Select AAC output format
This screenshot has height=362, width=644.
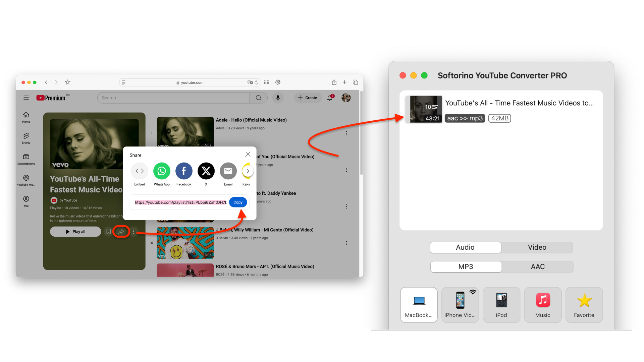(538, 267)
